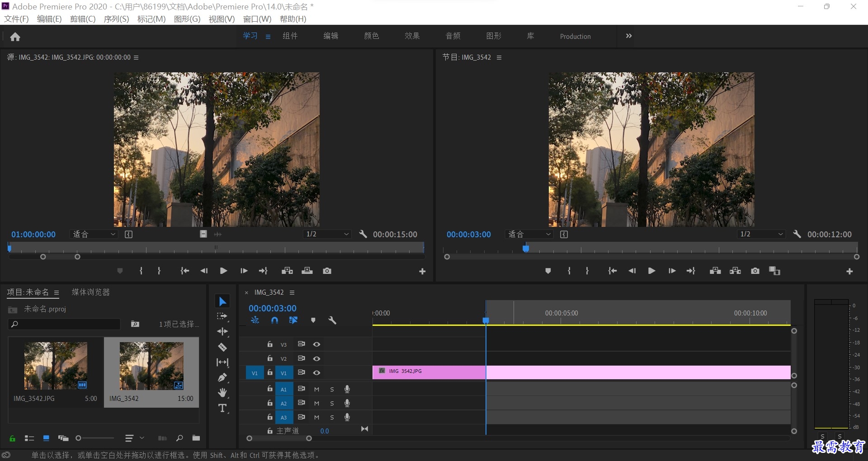Open 文件(F) menu
The image size is (868, 461).
click(x=16, y=19)
